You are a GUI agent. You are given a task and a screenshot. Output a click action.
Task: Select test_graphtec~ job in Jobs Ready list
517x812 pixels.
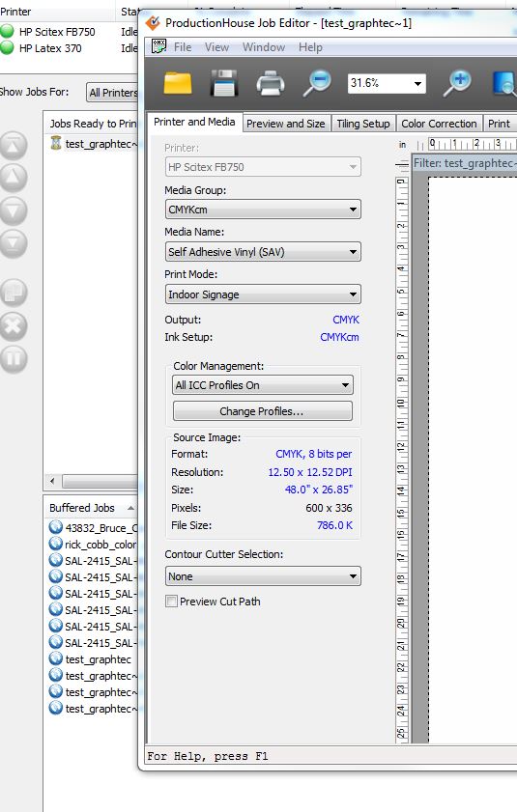[94, 144]
